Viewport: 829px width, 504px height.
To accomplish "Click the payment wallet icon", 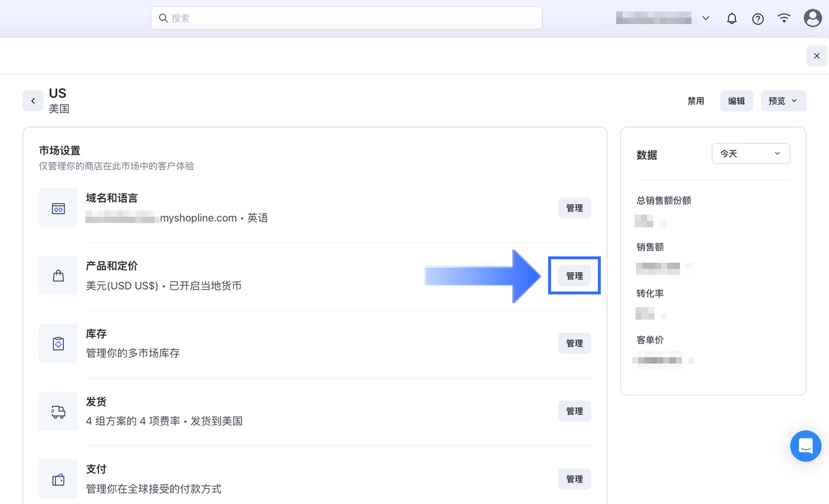I will click(59, 479).
